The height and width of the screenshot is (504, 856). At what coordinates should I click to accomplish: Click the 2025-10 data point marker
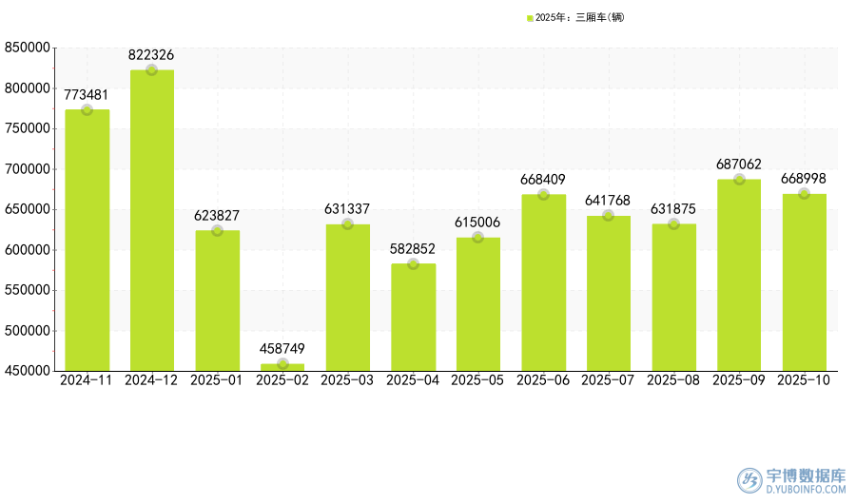(x=804, y=194)
